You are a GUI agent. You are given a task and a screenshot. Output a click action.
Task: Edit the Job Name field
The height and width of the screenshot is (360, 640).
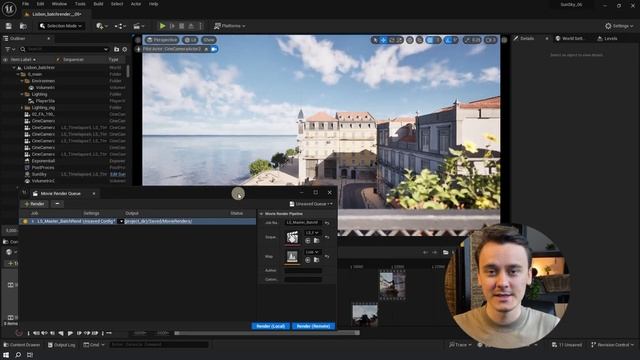tap(303, 223)
